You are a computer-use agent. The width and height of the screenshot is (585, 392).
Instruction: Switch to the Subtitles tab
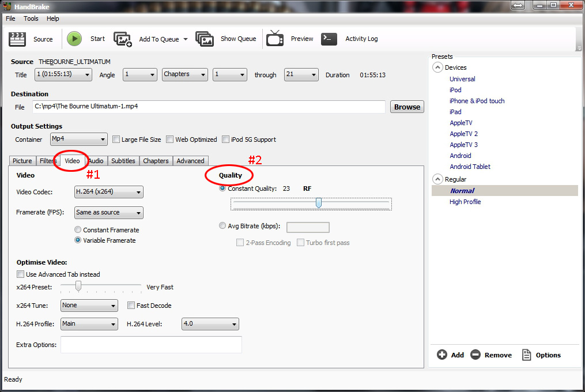pyautogui.click(x=123, y=160)
